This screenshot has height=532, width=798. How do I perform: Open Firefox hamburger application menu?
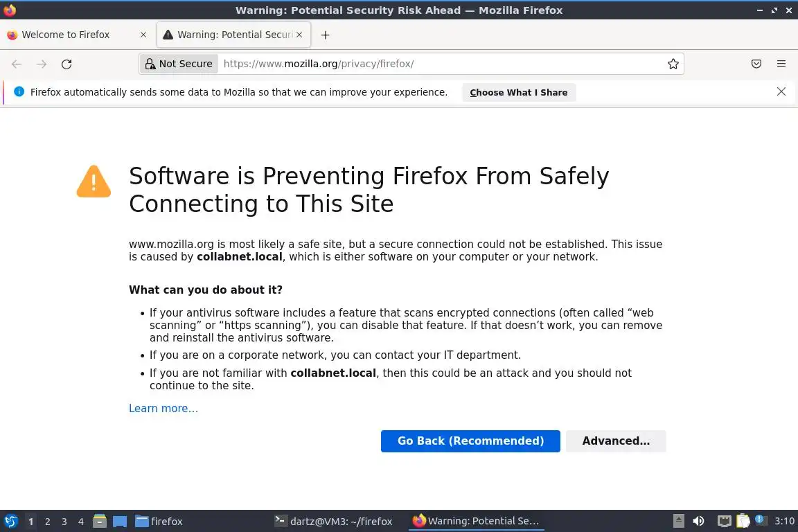point(781,64)
